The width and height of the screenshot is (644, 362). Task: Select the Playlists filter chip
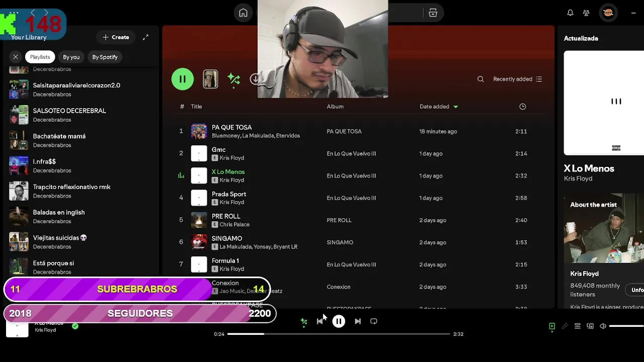[40, 57]
